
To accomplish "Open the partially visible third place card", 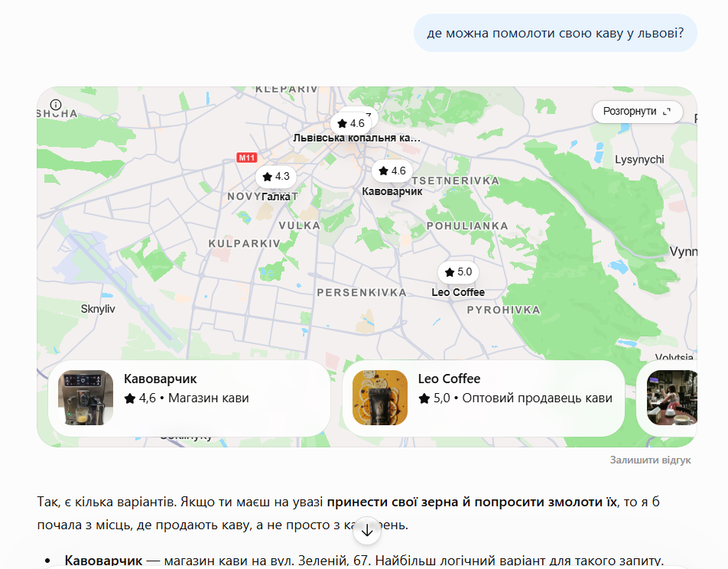I will [x=668, y=398].
